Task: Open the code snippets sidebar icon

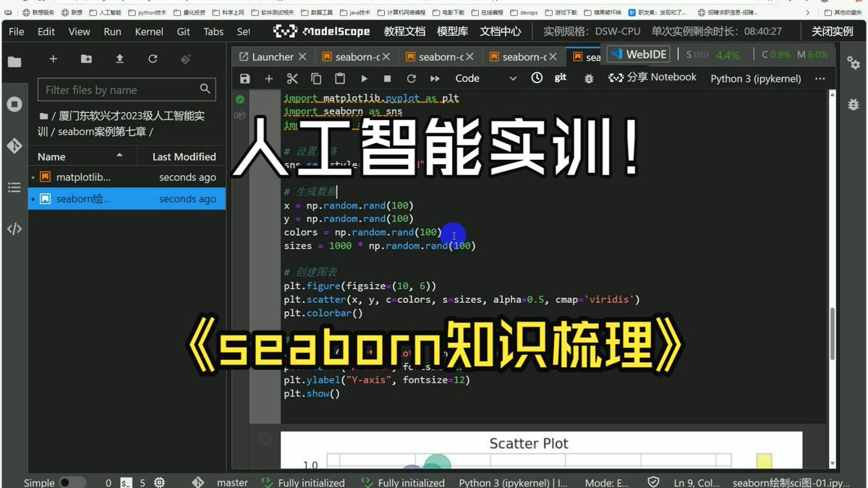Action: pos(14,229)
